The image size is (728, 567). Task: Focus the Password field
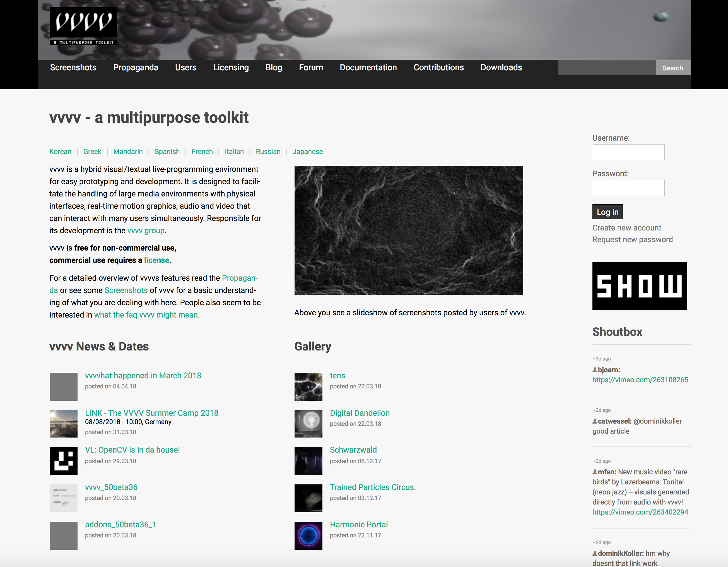(x=628, y=188)
